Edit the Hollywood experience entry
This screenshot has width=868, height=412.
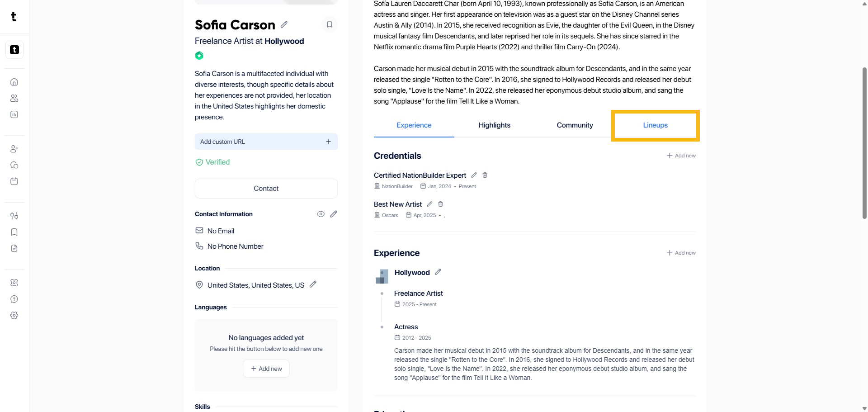(x=438, y=272)
